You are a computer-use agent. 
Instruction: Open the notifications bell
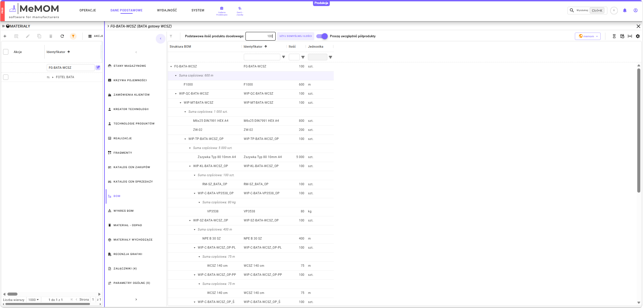(x=625, y=10)
